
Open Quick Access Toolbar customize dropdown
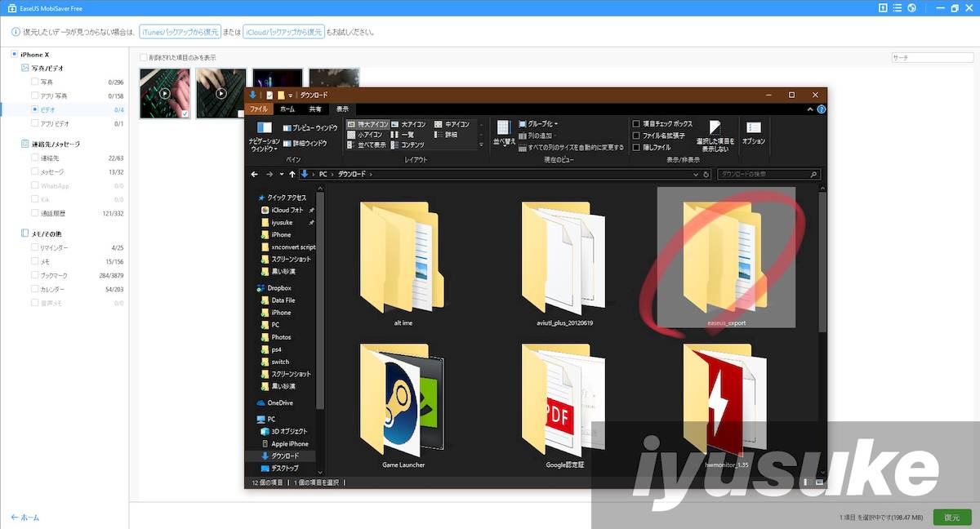click(290, 96)
